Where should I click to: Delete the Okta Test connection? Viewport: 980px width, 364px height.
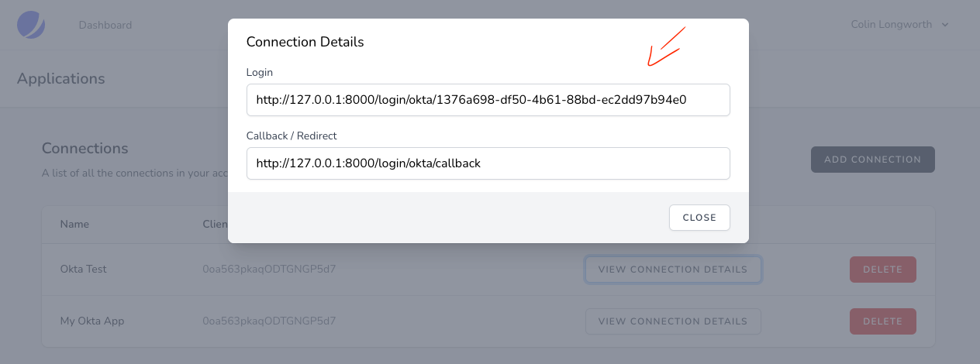(x=882, y=270)
